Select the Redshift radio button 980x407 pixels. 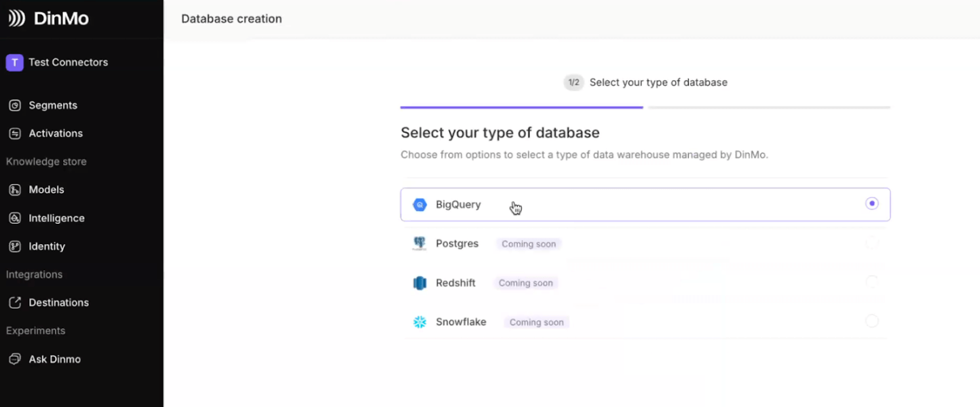point(872,282)
